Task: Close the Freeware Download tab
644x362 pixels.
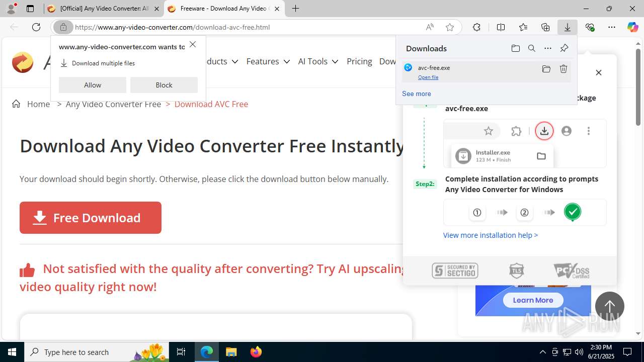Action: click(x=277, y=9)
